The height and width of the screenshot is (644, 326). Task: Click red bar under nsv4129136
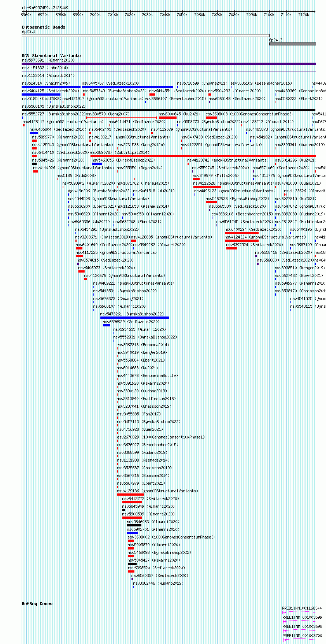coord(130,495)
